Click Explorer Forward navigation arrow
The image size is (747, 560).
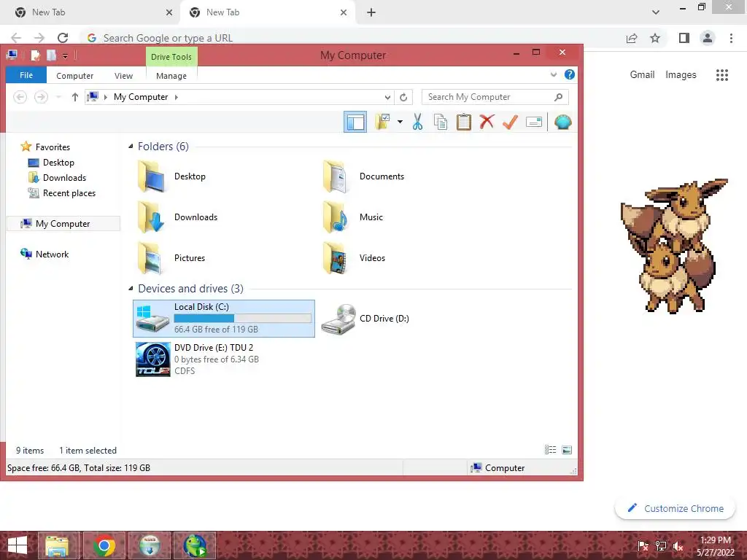click(41, 97)
